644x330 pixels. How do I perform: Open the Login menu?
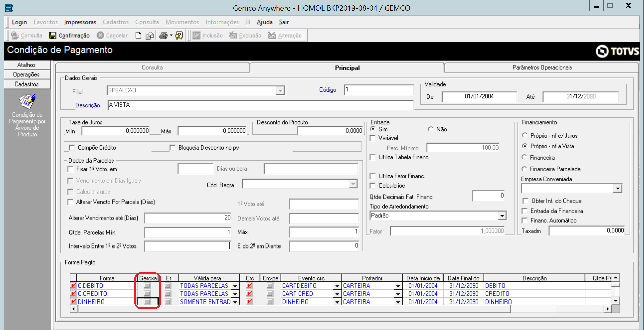coord(19,22)
